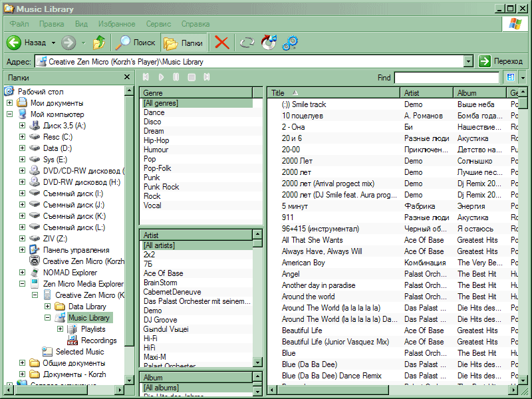This screenshot has height=399, width=532.
Task: Open the Сервис menu
Action: 158,24
